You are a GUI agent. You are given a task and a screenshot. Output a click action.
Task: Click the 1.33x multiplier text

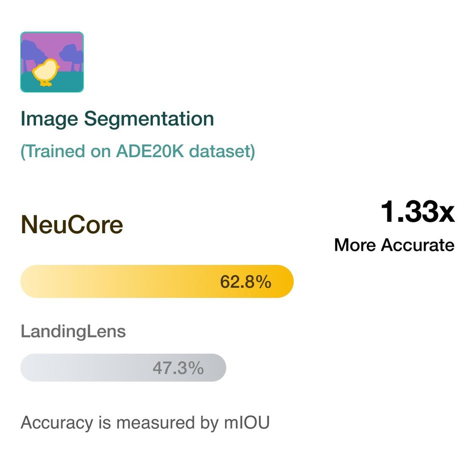click(418, 212)
